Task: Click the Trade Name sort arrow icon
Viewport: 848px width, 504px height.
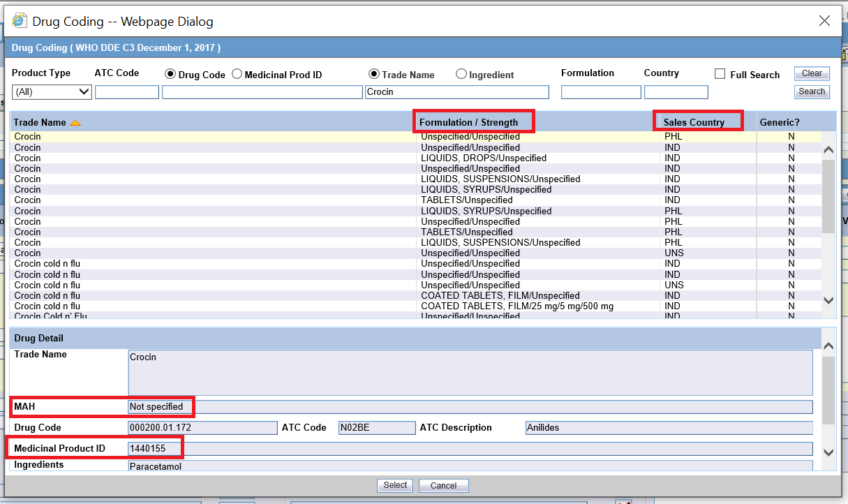Action: 75,123
